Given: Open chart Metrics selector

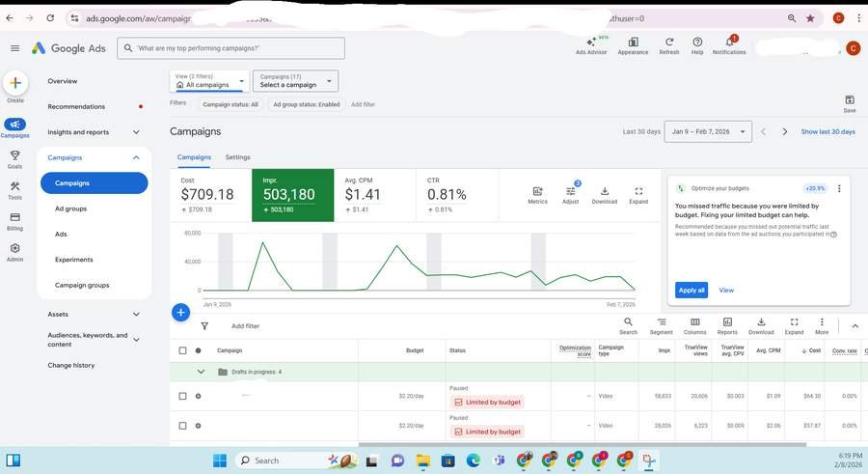Looking at the screenshot, I should pos(537,195).
